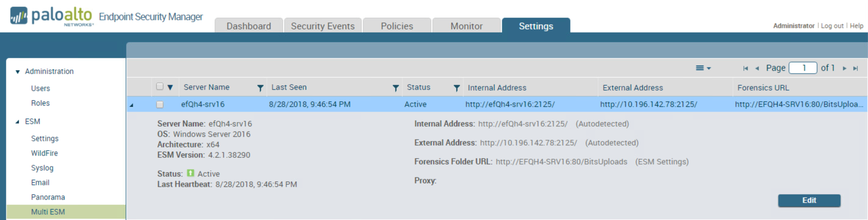
Task: Click the Server Name column filter icon
Action: click(260, 88)
